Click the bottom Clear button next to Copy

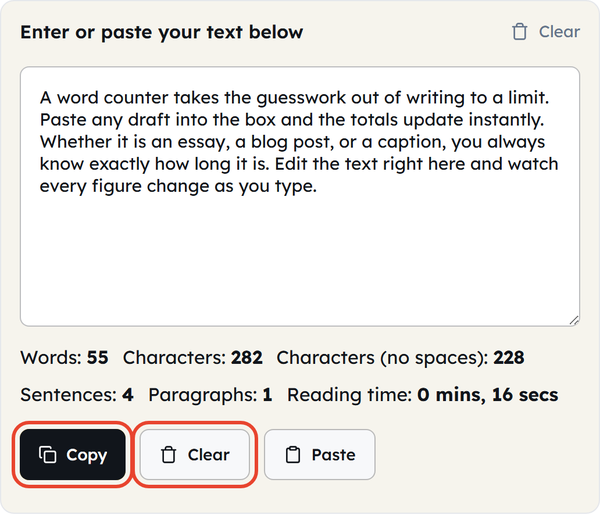click(x=195, y=455)
